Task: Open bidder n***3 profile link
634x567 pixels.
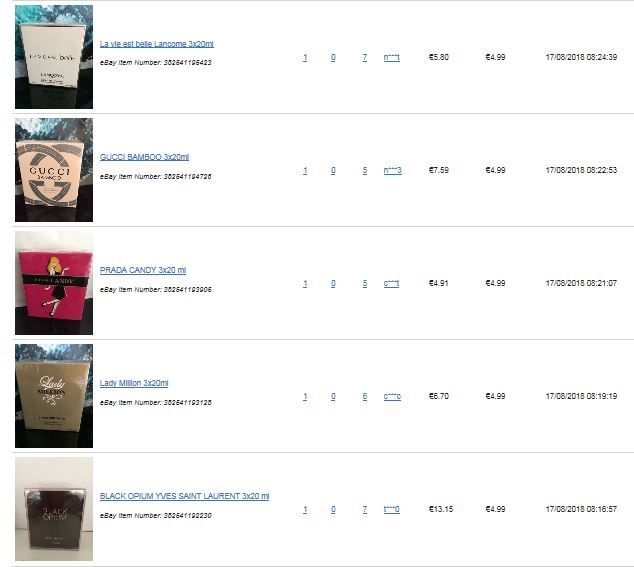Action: 392,170
